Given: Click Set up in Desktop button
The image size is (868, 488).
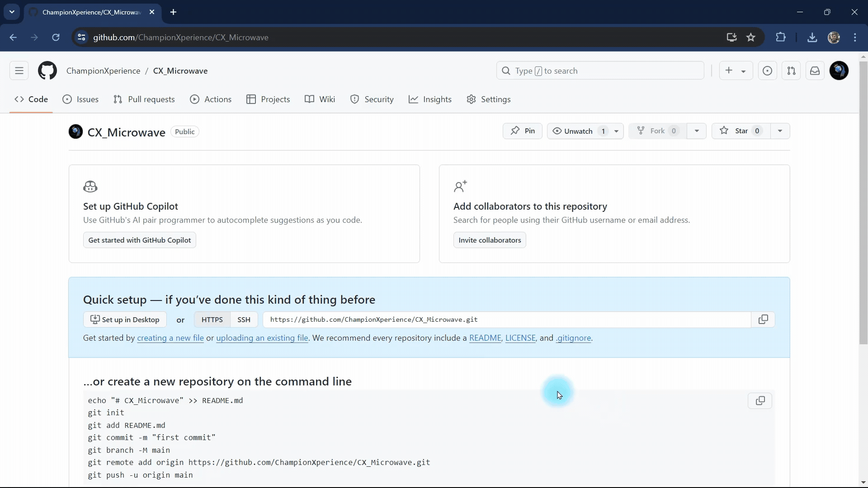Looking at the screenshot, I should coord(125,319).
